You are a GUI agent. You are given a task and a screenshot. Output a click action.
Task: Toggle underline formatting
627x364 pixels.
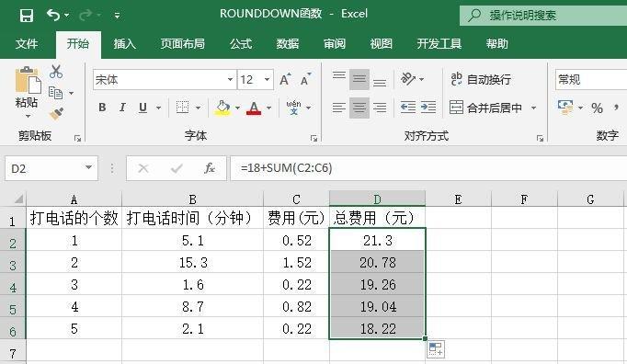142,108
